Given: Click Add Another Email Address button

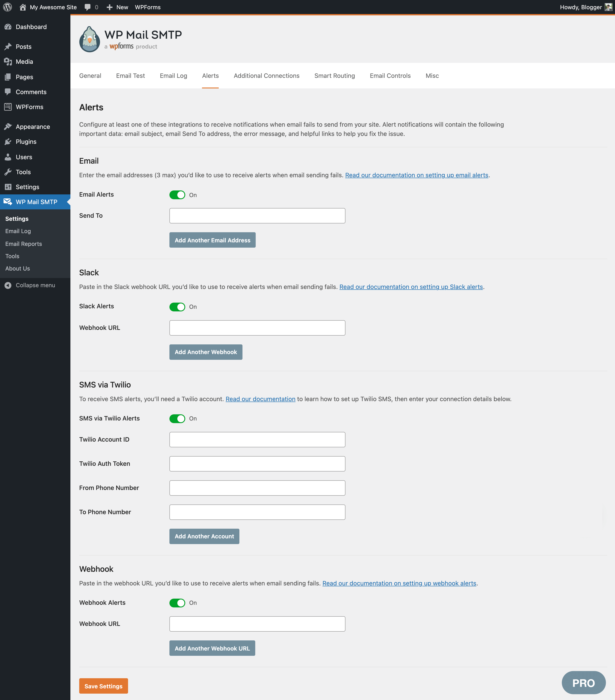Looking at the screenshot, I should [x=212, y=240].
